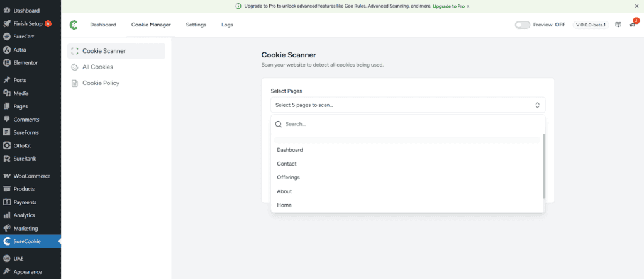Click the SureCookie icon in sidebar
The height and width of the screenshot is (279, 644).
(6, 242)
